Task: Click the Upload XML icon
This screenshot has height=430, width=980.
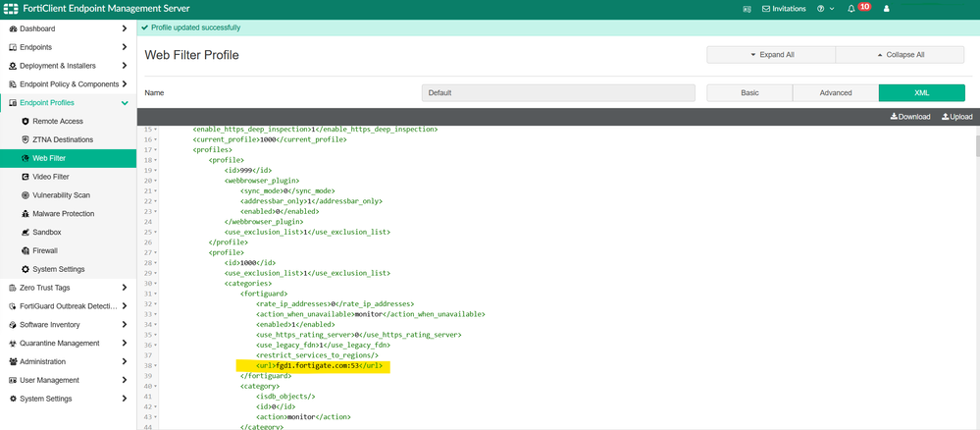Action: pyautogui.click(x=956, y=117)
